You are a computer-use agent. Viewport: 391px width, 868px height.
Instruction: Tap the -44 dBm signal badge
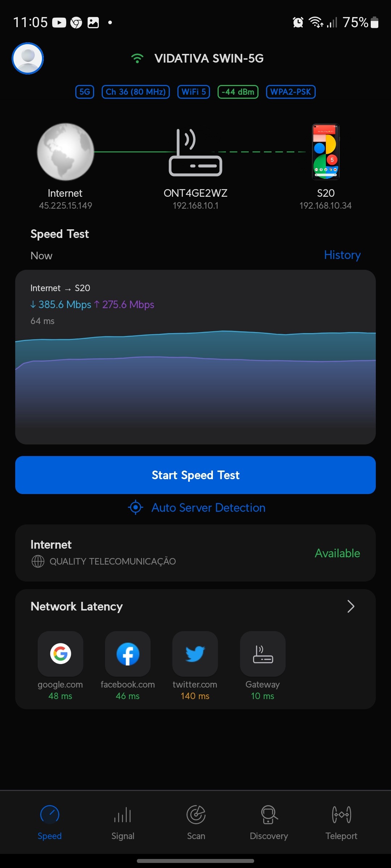[238, 92]
